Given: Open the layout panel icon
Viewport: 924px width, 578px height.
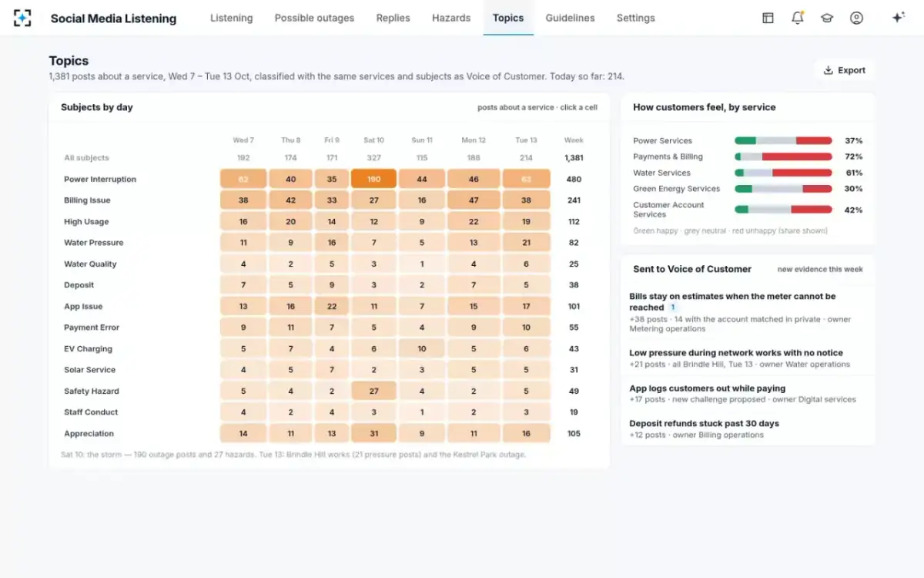Looking at the screenshot, I should (x=768, y=18).
